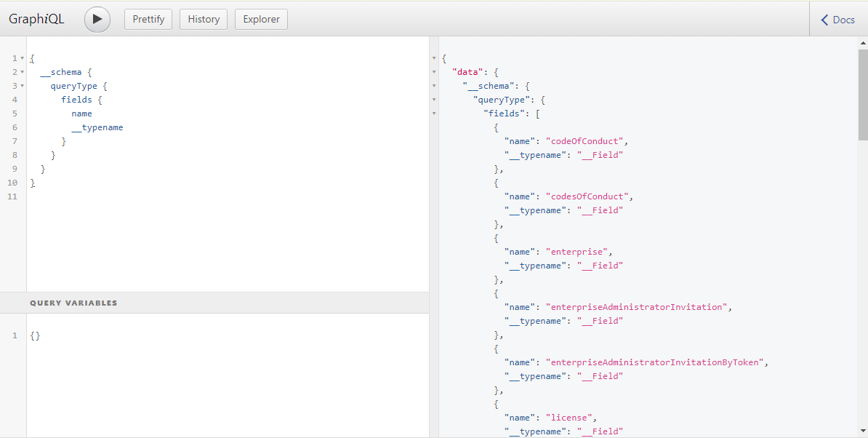Image resolution: width=868 pixels, height=438 pixels.
Task: Collapse the __schema fold arrow at line 2
Action: tap(22, 72)
